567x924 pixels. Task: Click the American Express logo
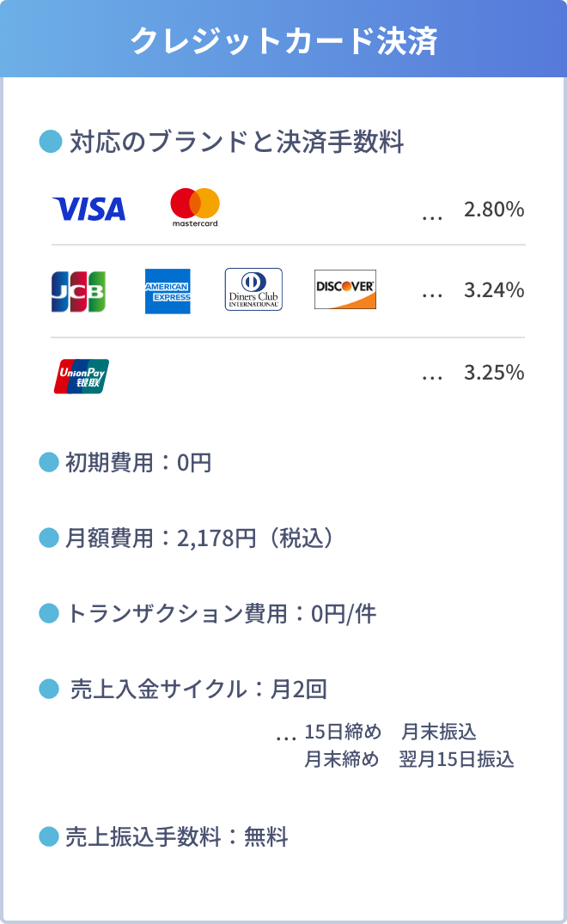coord(168,291)
